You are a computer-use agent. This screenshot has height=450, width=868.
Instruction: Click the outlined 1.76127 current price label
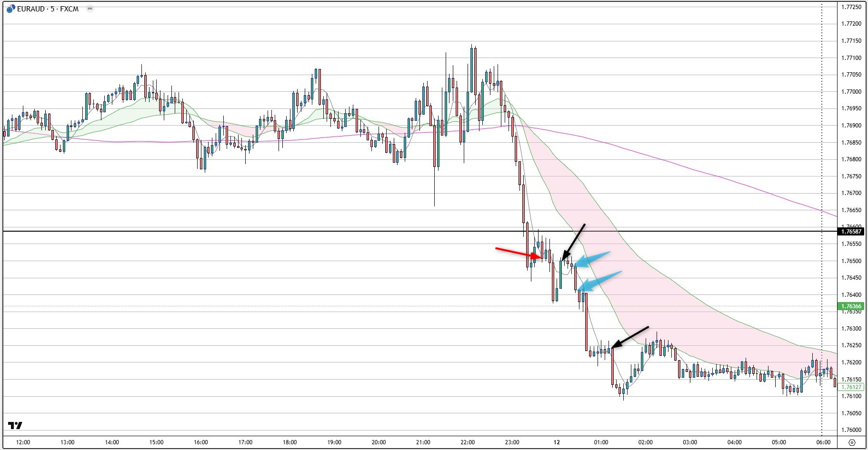[x=851, y=387]
